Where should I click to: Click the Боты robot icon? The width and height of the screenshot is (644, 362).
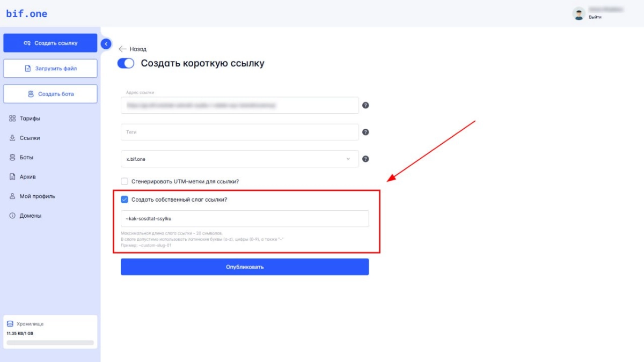(x=12, y=158)
